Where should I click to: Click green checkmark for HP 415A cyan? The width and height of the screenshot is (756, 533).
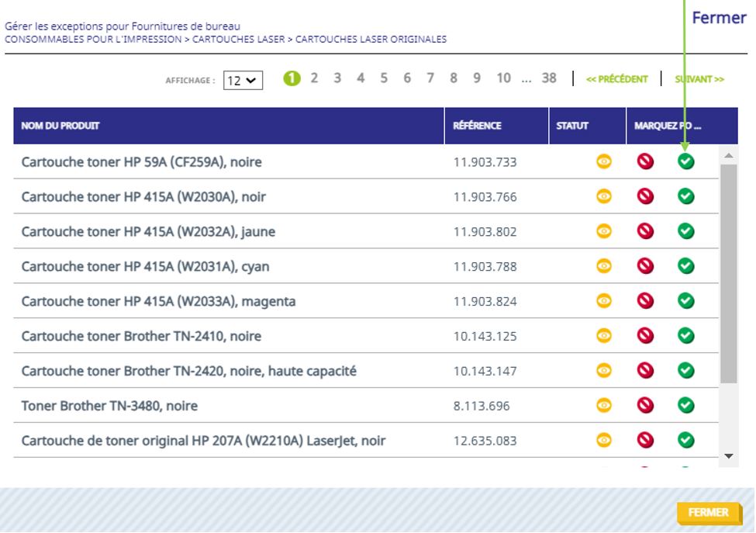click(x=685, y=266)
